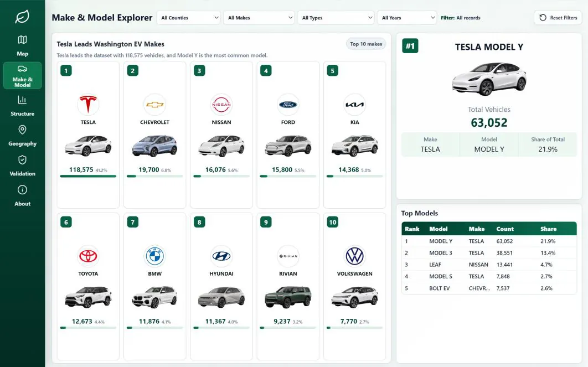
Task: Click the green leaf app logo
Action: pos(22,17)
